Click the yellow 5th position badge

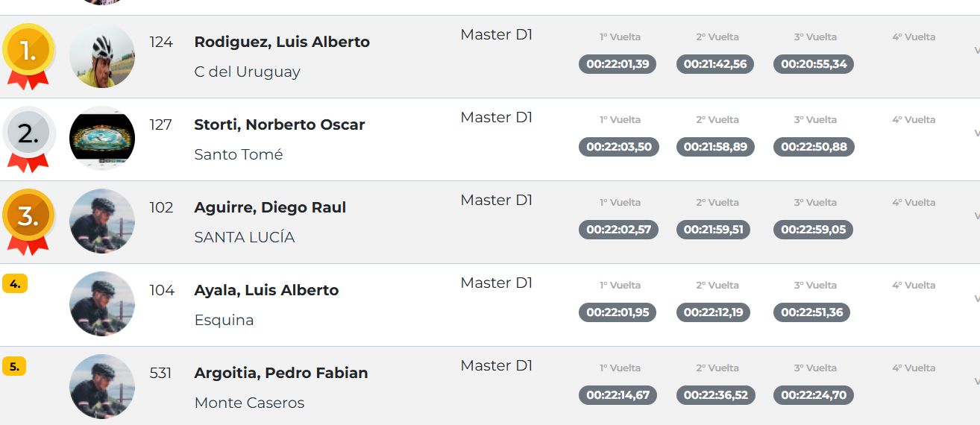pos(14,366)
